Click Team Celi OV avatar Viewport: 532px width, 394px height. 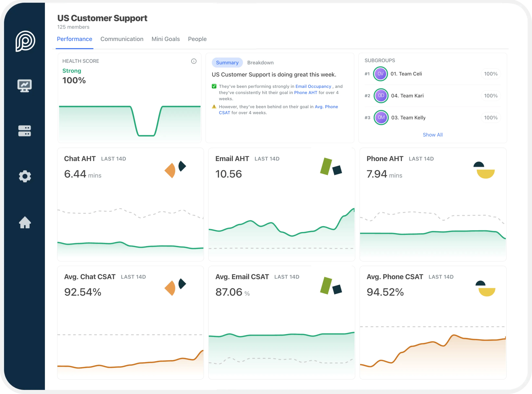point(380,74)
